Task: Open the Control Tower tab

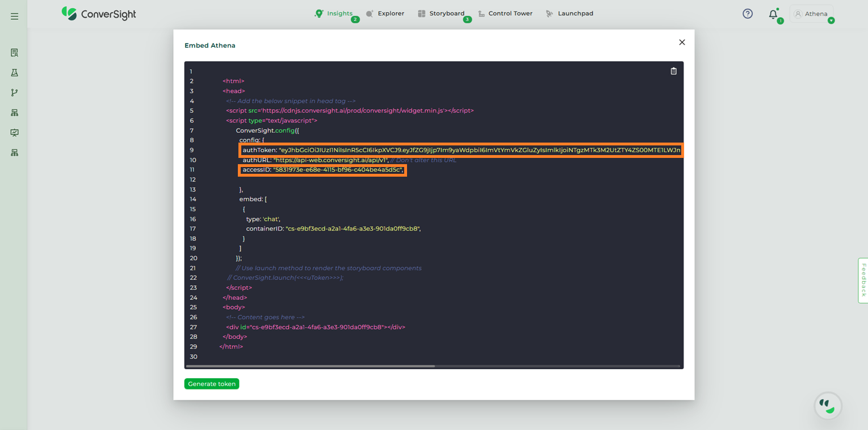Action: (x=505, y=14)
